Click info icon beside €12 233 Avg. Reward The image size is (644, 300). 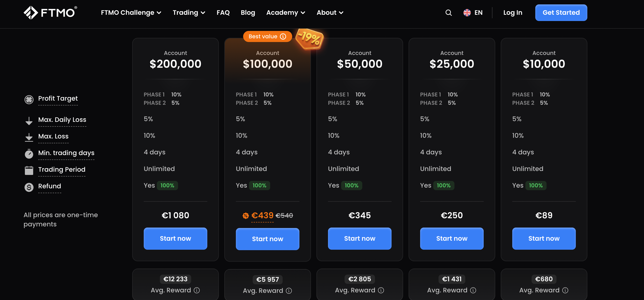tap(197, 290)
